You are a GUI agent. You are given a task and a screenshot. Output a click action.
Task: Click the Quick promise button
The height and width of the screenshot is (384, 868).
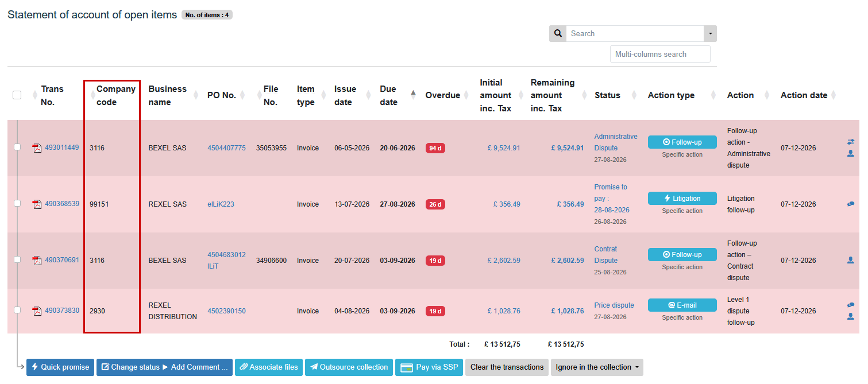pyautogui.click(x=60, y=367)
